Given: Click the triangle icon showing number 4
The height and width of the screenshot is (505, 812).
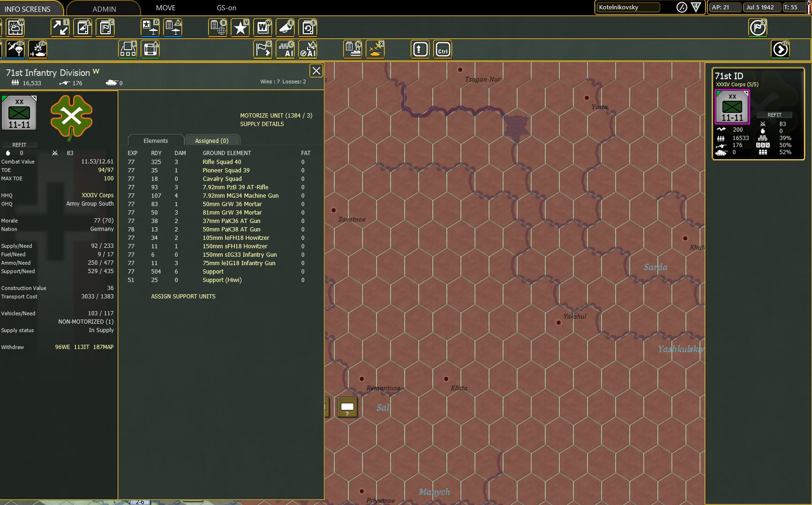Looking at the screenshot, I should coord(696,7).
